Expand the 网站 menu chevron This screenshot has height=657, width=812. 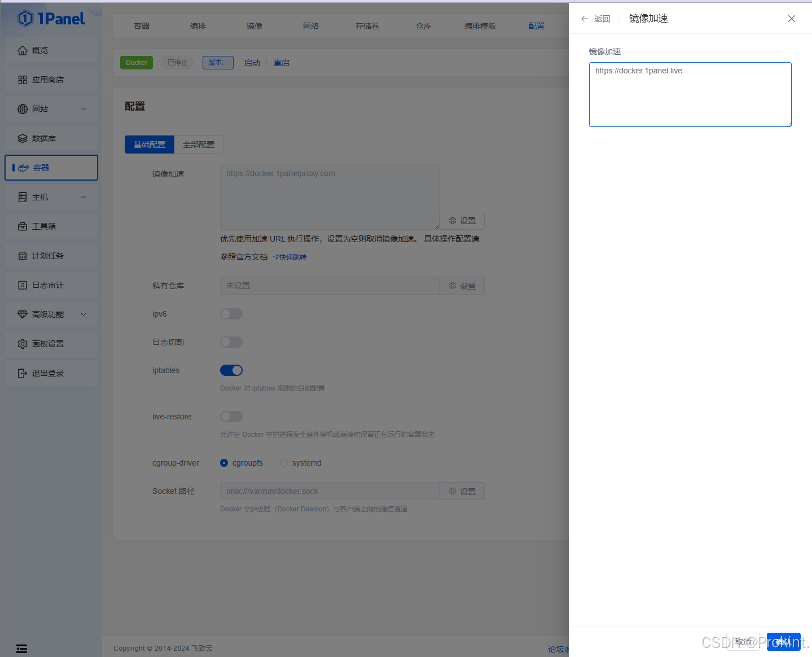84,109
